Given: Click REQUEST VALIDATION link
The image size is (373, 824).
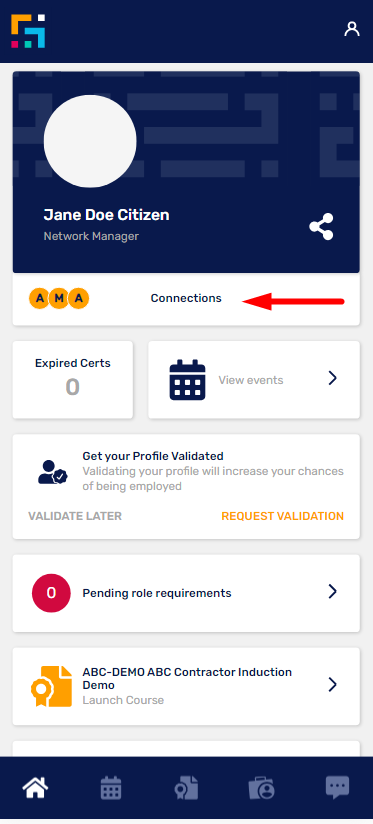Looking at the screenshot, I should click(x=283, y=516).
